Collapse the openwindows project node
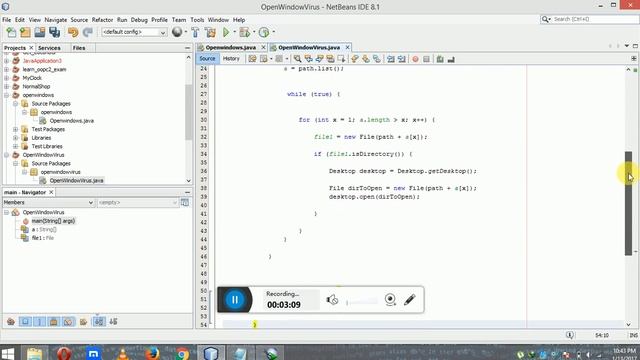Viewport: 640px width, 360px height. tap(7, 95)
